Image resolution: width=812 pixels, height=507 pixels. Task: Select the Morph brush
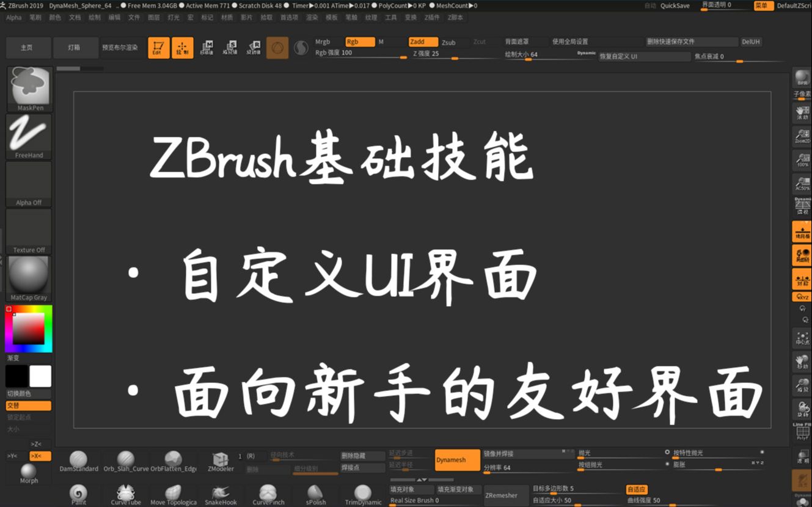point(29,473)
